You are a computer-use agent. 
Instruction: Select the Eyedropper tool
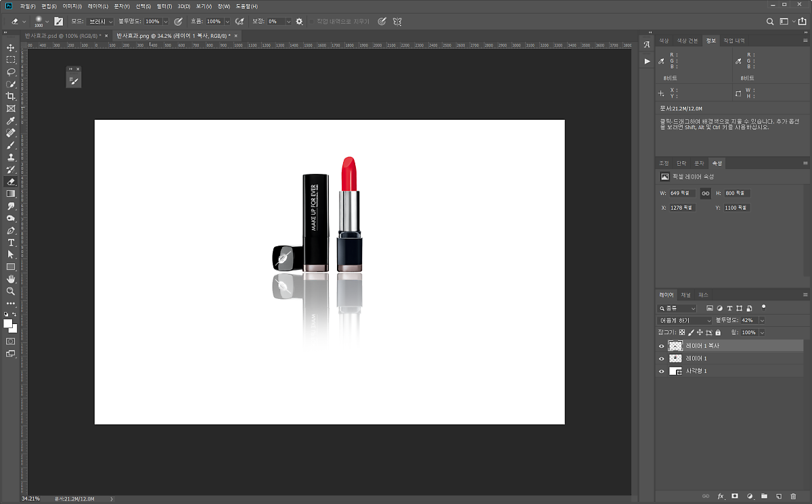tap(11, 120)
